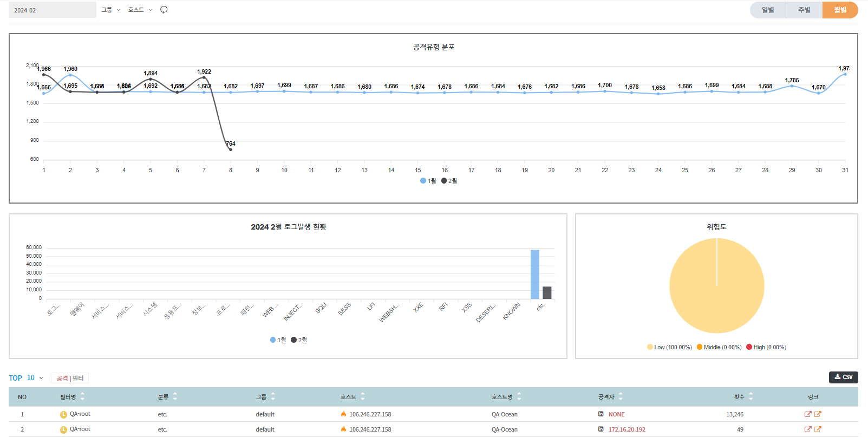868x437 pixels.
Task: Toggle Low risk slice in 위험도 legend
Action: pos(669,347)
